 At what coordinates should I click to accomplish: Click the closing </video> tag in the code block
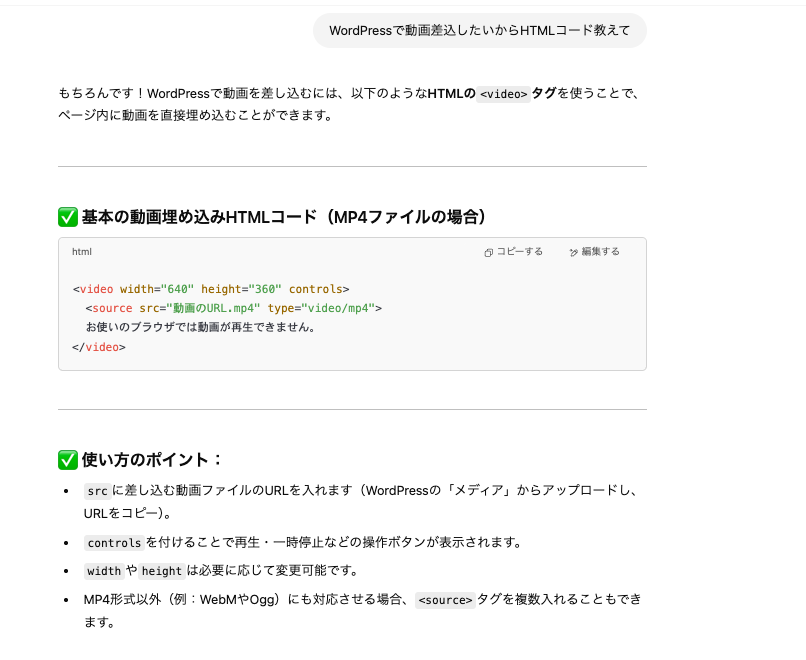(x=98, y=347)
